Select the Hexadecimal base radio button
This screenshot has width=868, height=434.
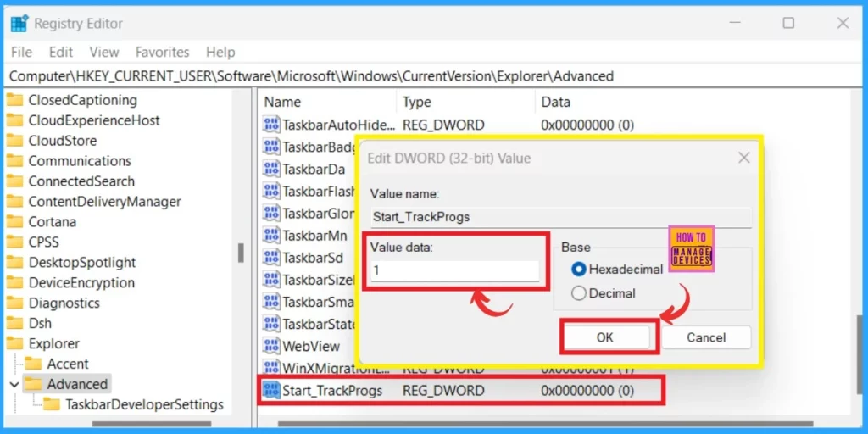(579, 270)
